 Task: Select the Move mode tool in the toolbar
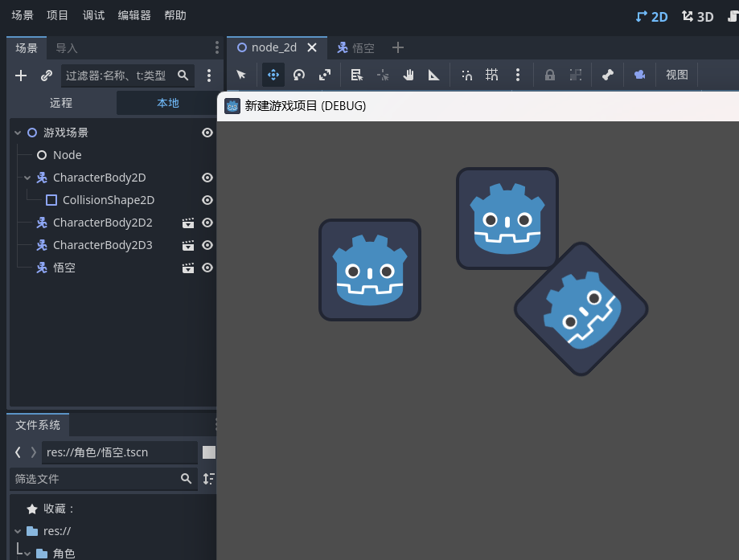(x=273, y=75)
